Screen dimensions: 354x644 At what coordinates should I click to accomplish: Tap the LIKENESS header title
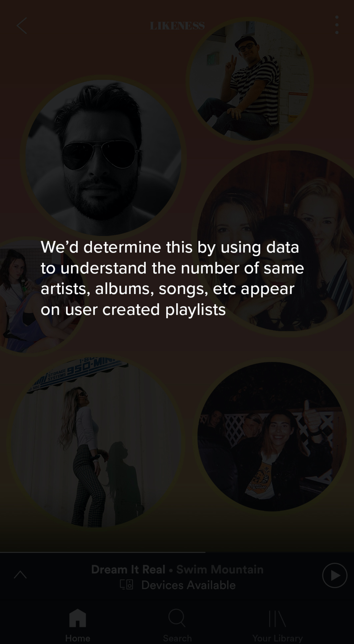pos(177,26)
